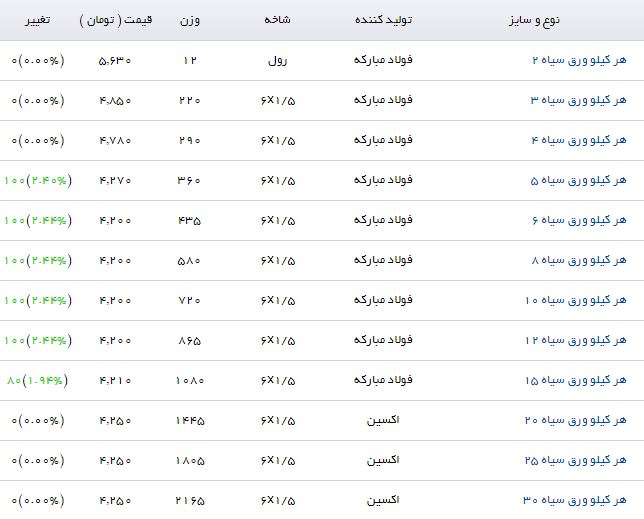Image resolution: width=644 pixels, height=519 pixels.
Task: Select the price cell ۴,۸۵۰
Action: [x=115, y=101]
